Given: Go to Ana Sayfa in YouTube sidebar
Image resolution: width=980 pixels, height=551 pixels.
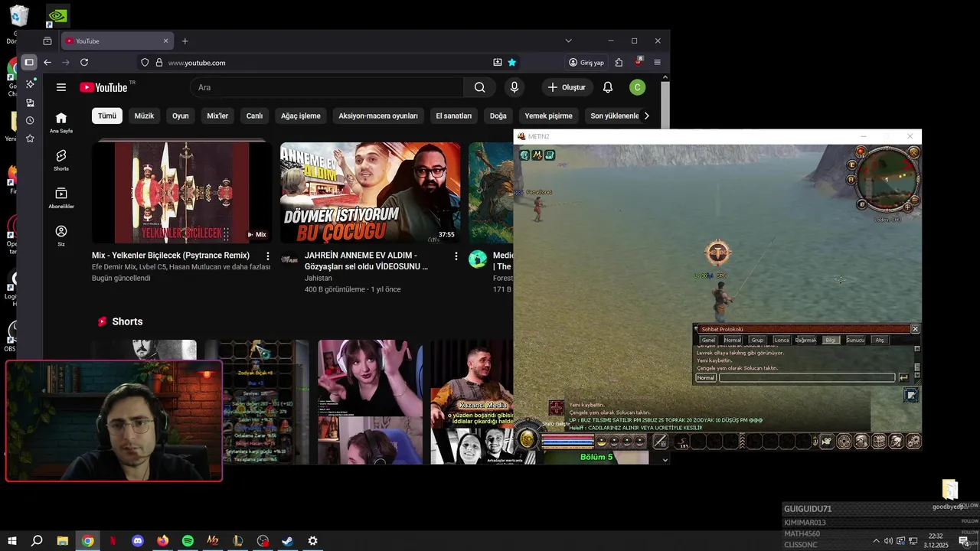Looking at the screenshot, I should tap(61, 122).
